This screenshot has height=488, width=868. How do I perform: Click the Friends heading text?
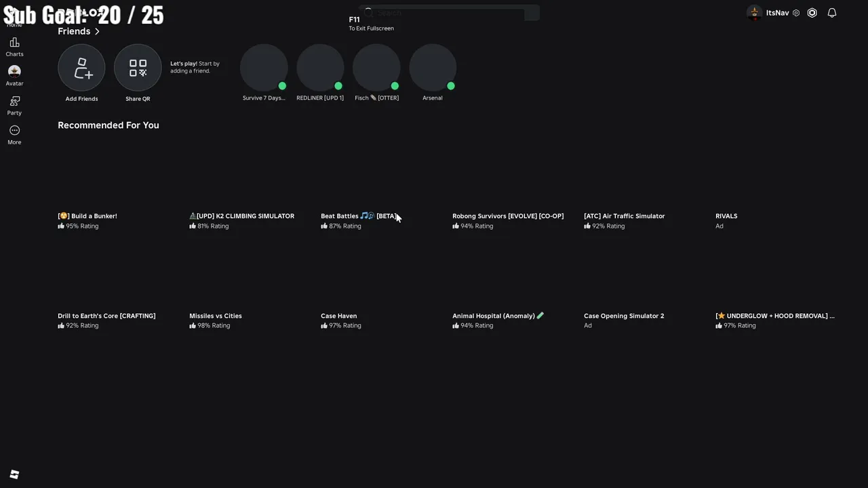[74, 31]
